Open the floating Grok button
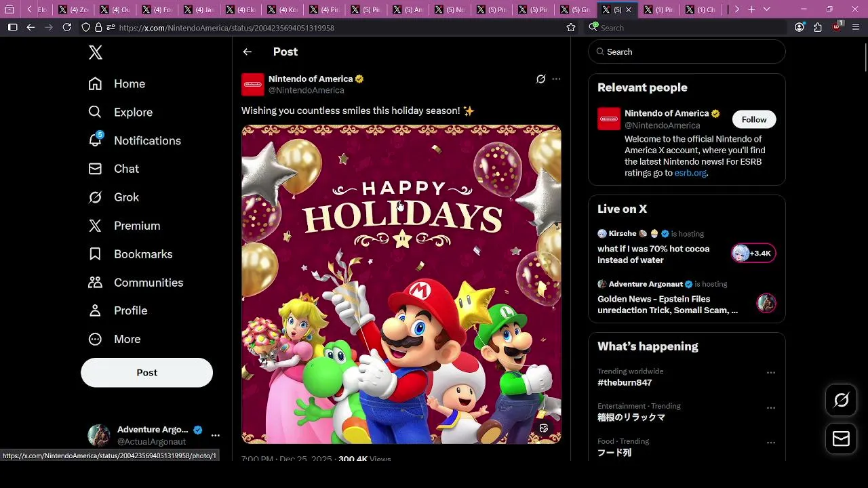 [841, 401]
